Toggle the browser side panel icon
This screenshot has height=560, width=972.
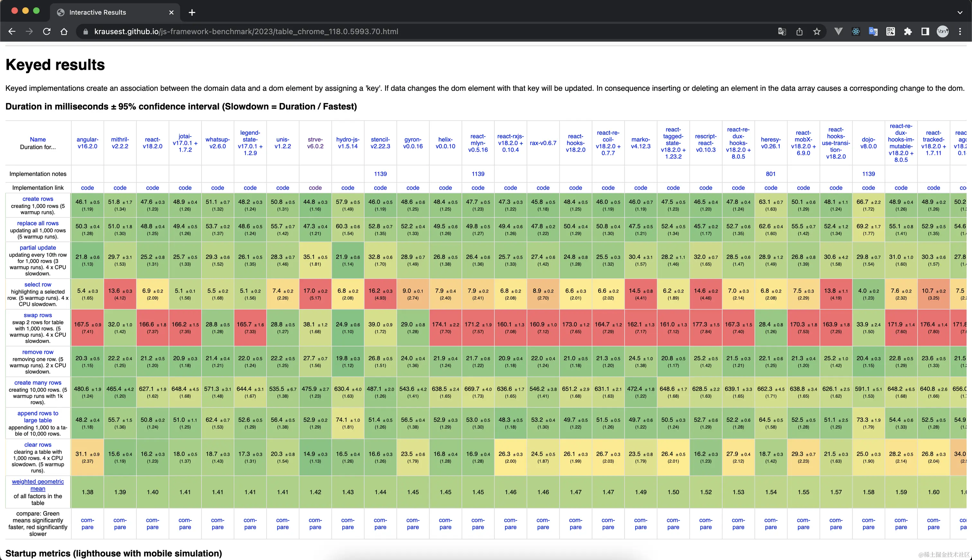[x=925, y=31]
